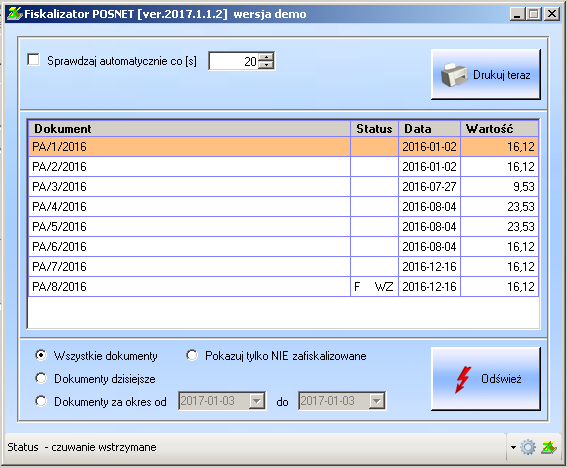This screenshot has height=468, width=568.
Task: Enable the Sprawdzaj automatycznie checkbox
Action: (x=33, y=60)
